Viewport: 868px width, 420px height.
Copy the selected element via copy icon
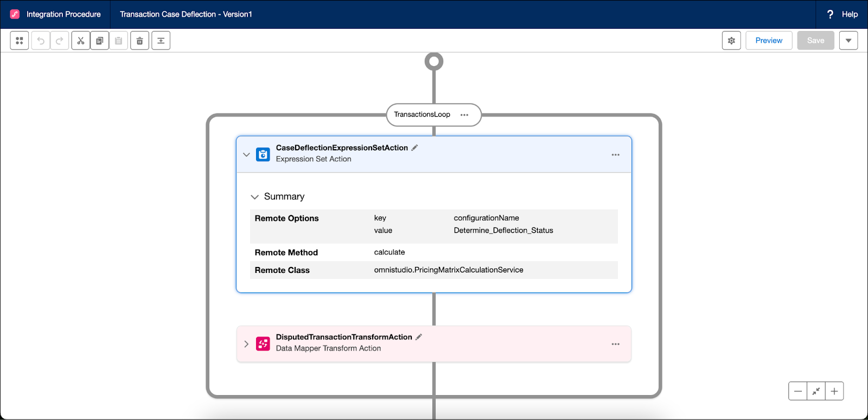click(100, 41)
